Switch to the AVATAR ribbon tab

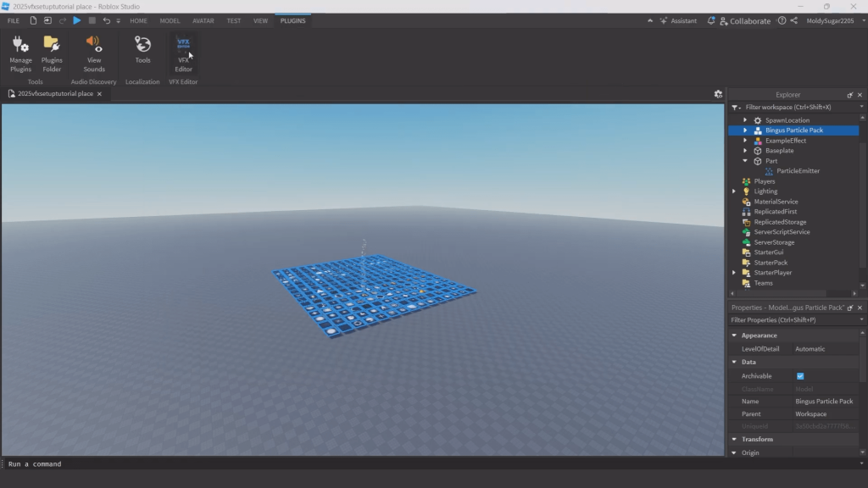click(203, 20)
